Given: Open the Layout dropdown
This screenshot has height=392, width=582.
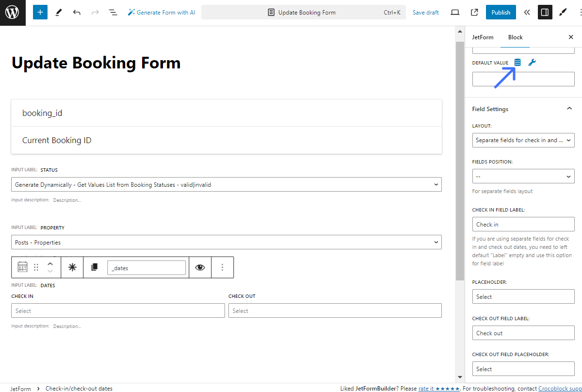Looking at the screenshot, I should pos(523,140).
